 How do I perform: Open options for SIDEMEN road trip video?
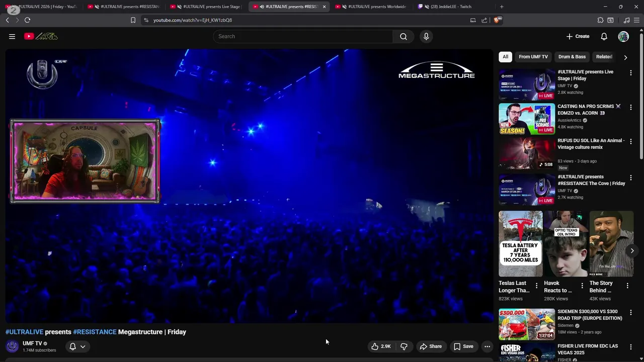630,313
